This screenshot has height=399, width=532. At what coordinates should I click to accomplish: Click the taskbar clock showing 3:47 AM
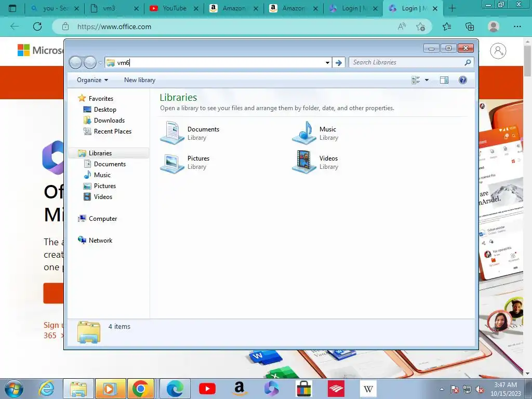click(x=506, y=389)
